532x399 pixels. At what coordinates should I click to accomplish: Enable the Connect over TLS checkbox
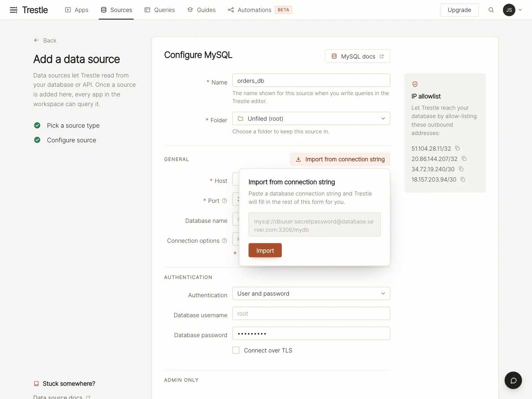pyautogui.click(x=236, y=350)
